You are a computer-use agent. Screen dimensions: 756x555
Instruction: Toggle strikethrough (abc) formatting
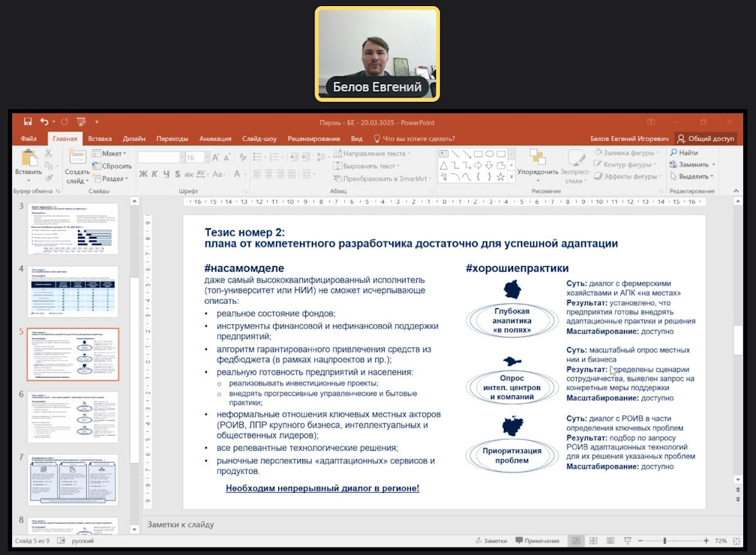tap(189, 174)
